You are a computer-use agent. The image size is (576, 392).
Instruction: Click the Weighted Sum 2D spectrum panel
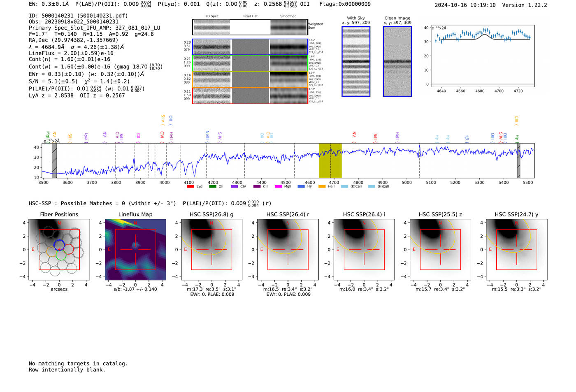250,27
